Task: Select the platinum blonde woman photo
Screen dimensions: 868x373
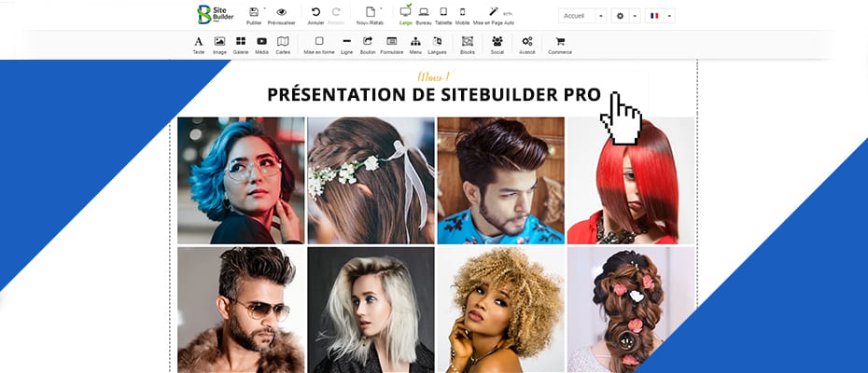Action: pos(371,310)
